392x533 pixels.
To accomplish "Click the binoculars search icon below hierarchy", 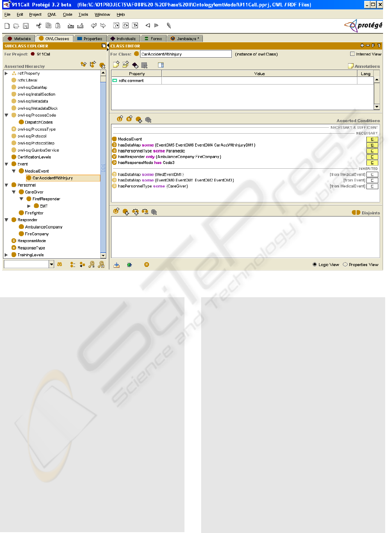I will 60,265.
